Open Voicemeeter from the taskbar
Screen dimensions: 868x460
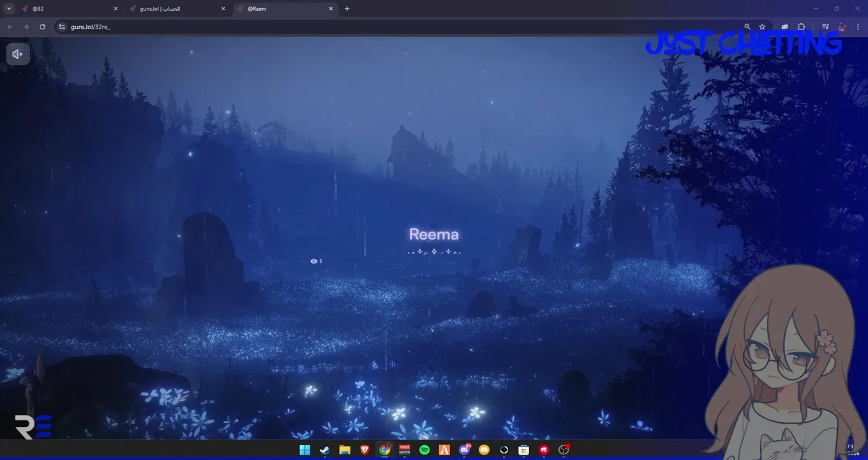click(405, 450)
